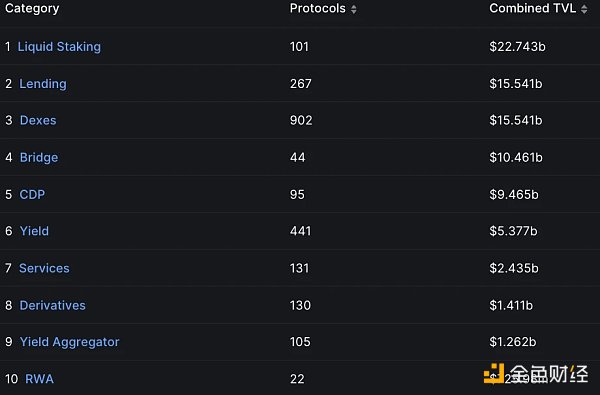Viewport: 600px width, 395px height.
Task: Select the $10.461b TVL value
Action: pyautogui.click(x=516, y=158)
